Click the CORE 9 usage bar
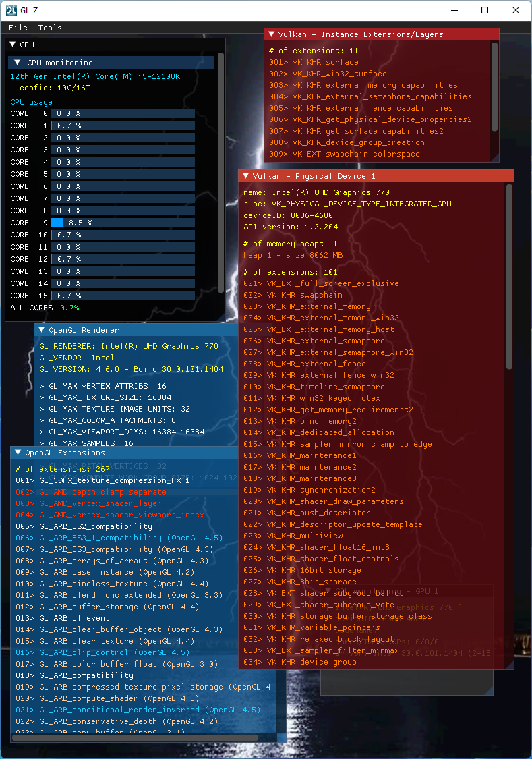532x759 pixels. tap(123, 223)
